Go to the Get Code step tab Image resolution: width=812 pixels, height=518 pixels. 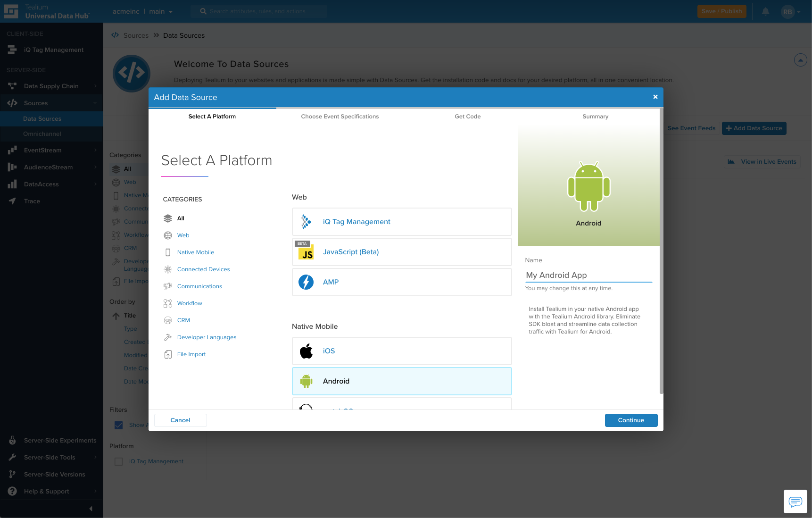point(468,117)
